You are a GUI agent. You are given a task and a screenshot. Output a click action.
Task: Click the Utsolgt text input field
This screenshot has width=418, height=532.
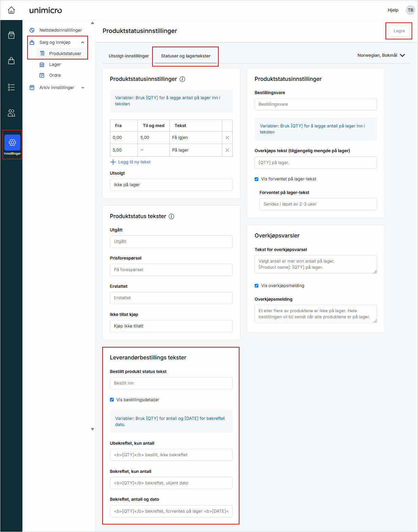[171, 185]
